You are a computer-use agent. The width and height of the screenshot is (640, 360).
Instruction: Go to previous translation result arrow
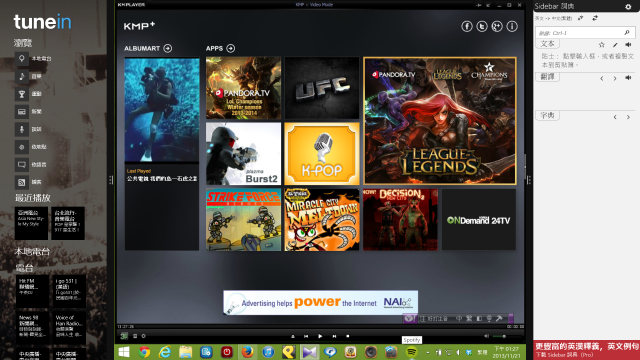602,78
